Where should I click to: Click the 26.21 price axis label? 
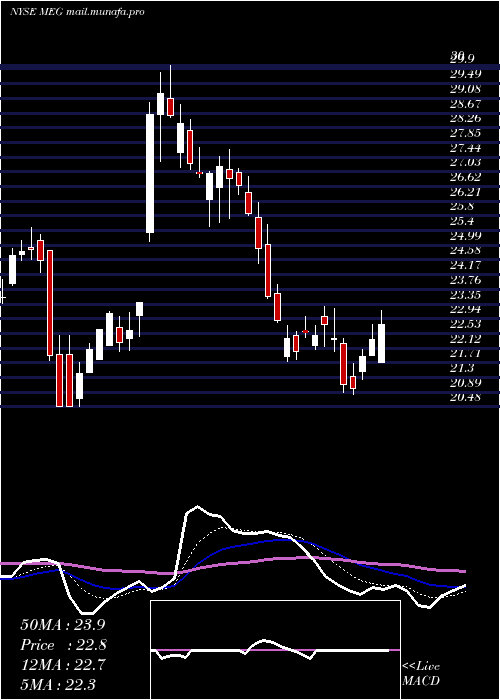click(x=466, y=192)
